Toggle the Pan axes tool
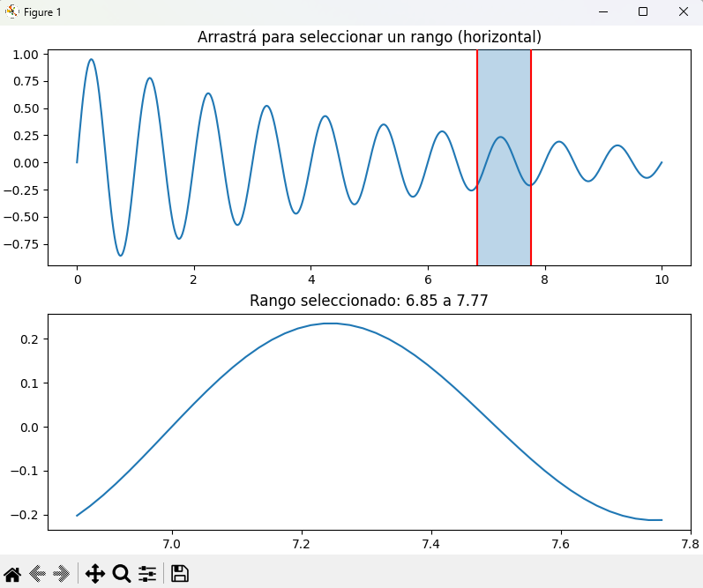This screenshot has width=703, height=588. [94, 574]
